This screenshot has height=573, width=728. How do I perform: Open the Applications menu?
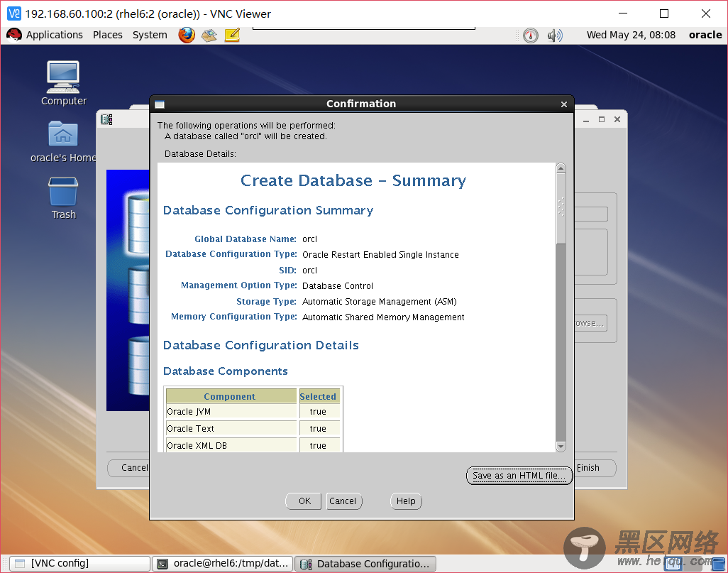55,35
